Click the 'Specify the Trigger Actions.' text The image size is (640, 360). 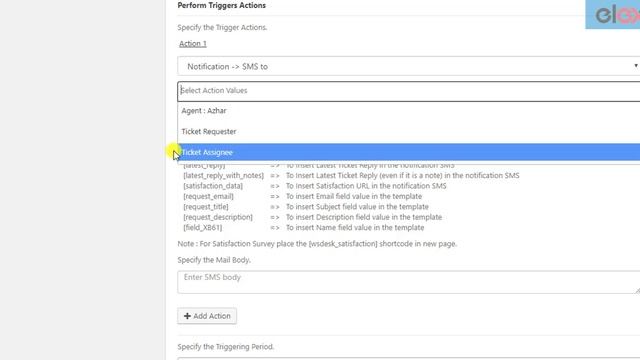click(x=222, y=27)
